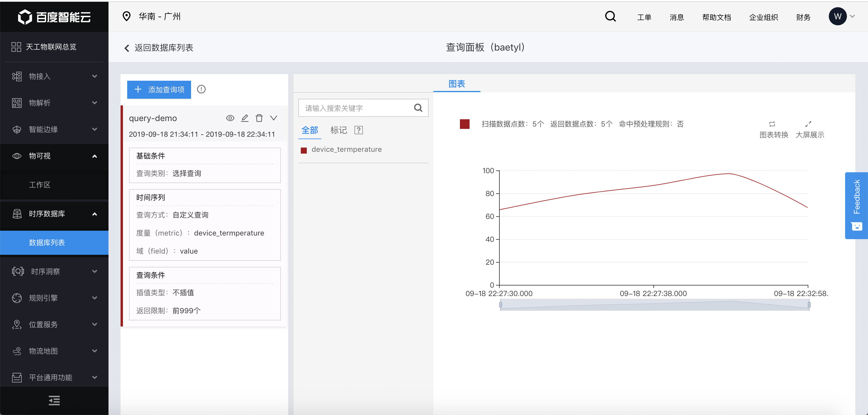Open 帮助文档 in the top bar
This screenshot has width=868, height=415.
tap(716, 17)
